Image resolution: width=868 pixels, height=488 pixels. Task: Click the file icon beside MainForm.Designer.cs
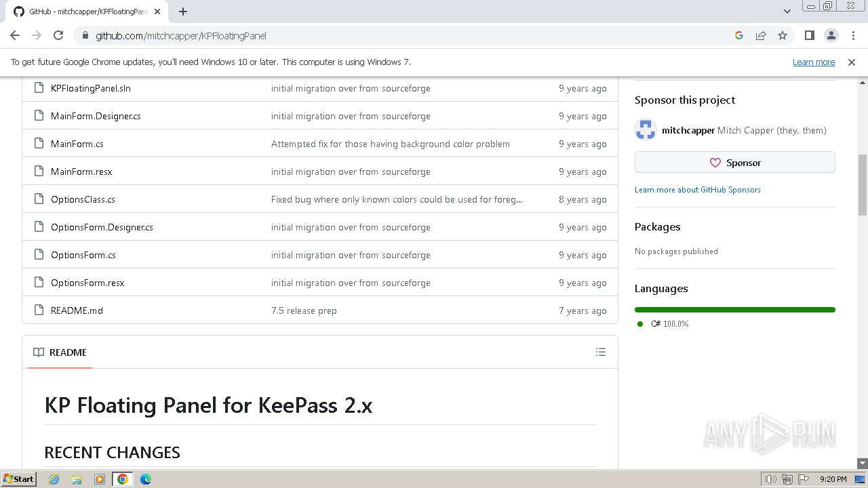(x=39, y=116)
